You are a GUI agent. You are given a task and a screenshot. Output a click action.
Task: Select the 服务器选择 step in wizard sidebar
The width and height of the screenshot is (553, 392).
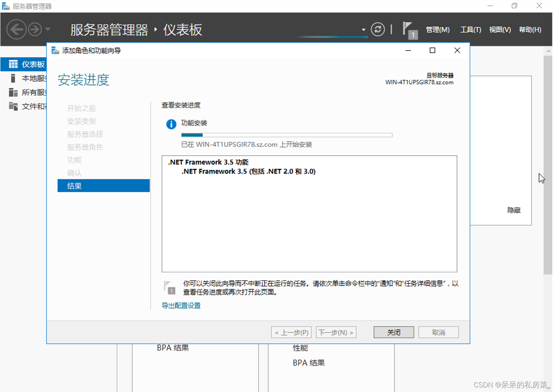point(85,134)
